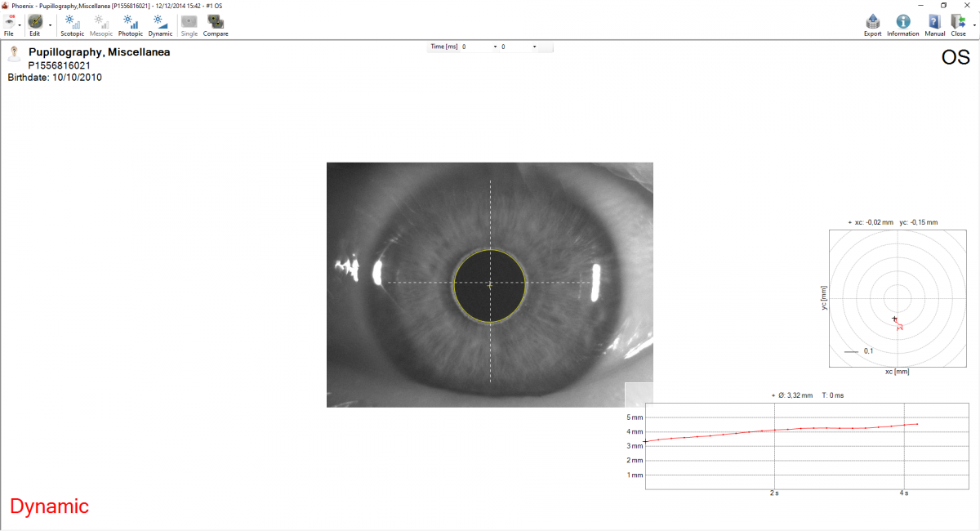
Task: Switch to Photopic lighting mode
Action: pos(130,22)
